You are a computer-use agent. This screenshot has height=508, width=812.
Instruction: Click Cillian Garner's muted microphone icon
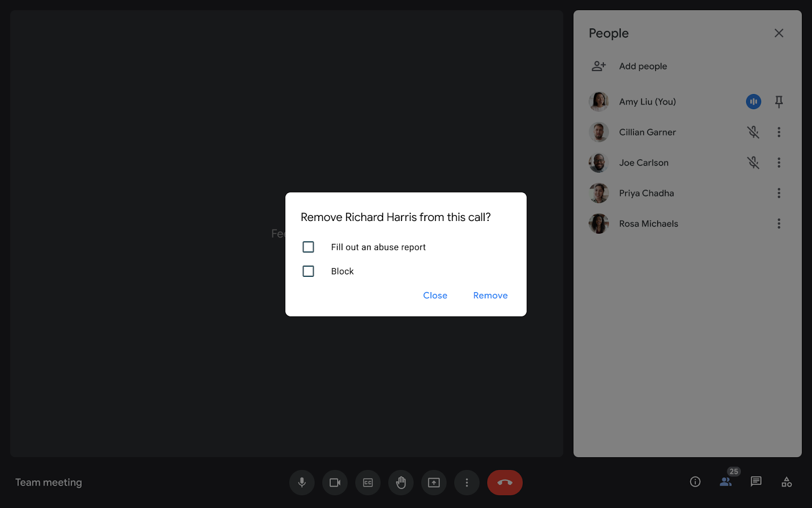click(753, 132)
